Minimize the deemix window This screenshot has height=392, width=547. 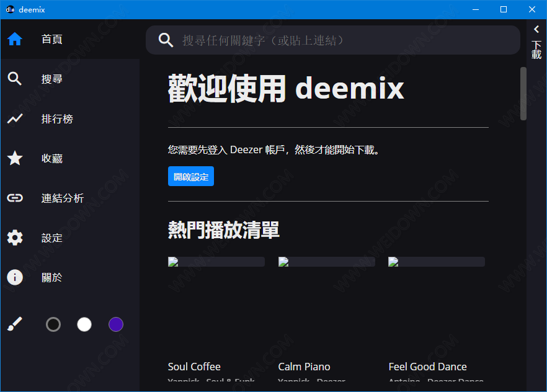point(476,9)
